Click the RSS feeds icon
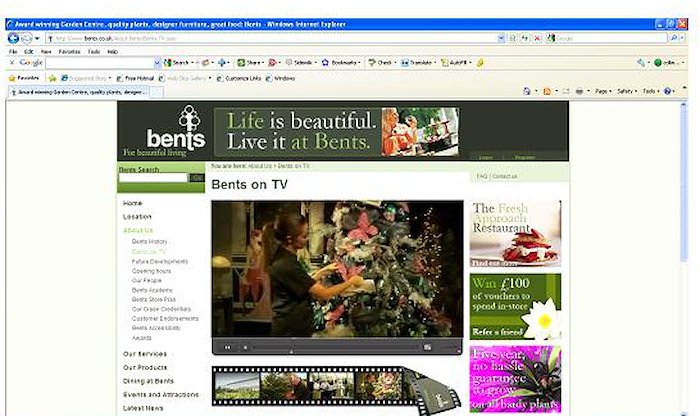Image resolution: width=700 pixels, height=416 pixels. (x=547, y=92)
